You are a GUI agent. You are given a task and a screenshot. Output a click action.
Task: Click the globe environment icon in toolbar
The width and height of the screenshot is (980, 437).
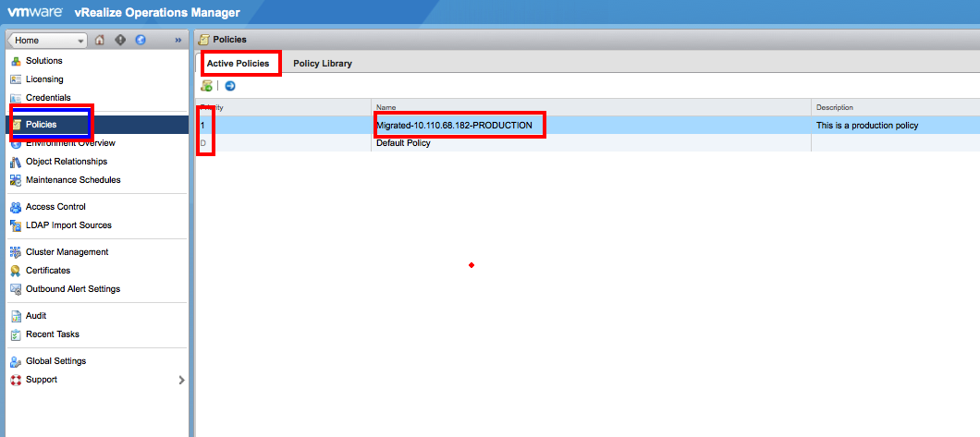coord(140,40)
